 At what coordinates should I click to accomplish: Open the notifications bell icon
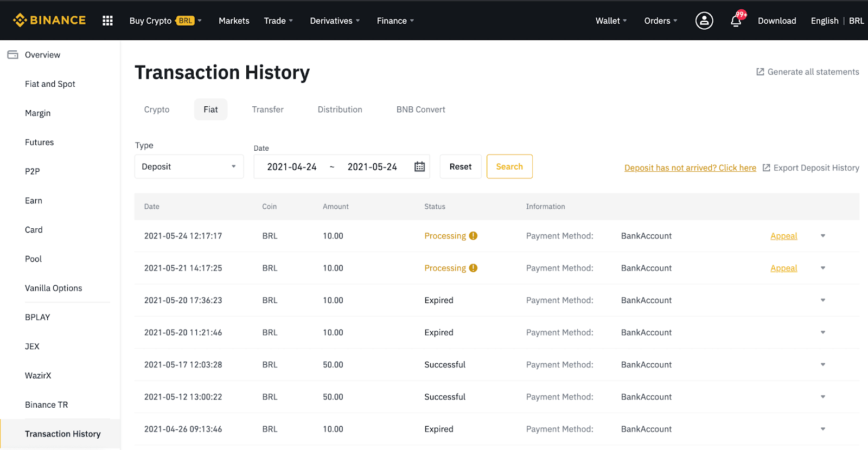coord(736,21)
